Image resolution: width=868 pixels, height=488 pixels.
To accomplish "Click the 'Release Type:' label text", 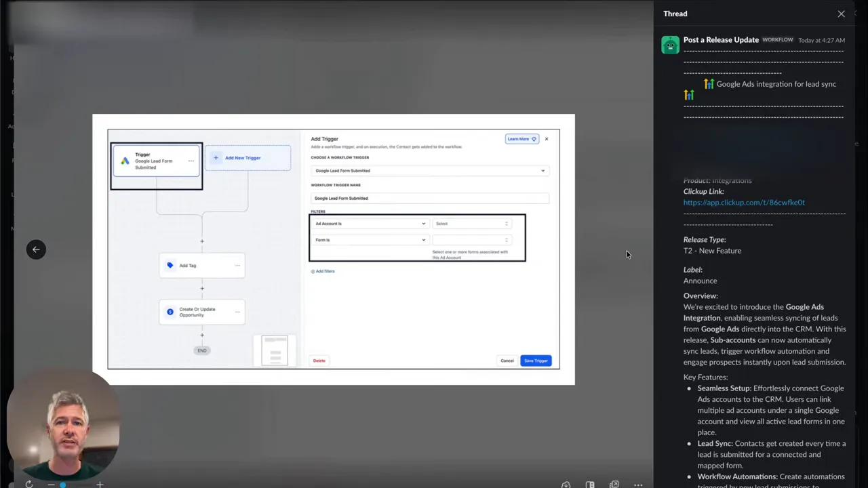I will pos(705,239).
